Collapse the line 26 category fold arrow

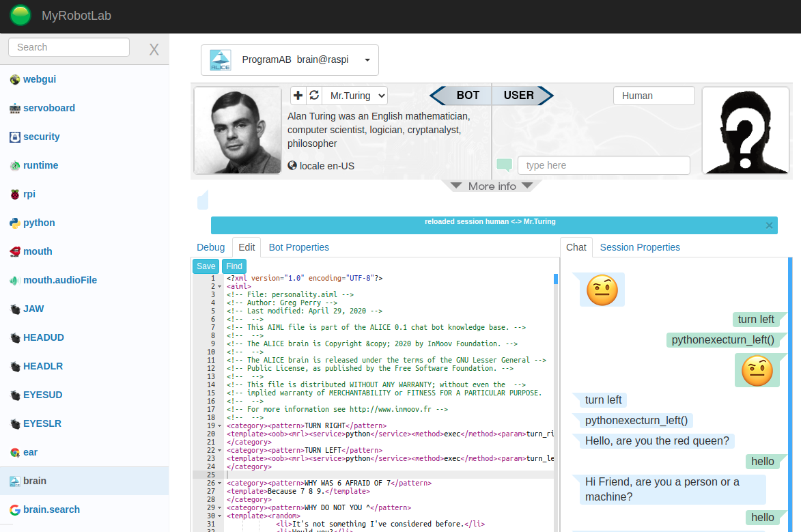[x=220, y=483]
